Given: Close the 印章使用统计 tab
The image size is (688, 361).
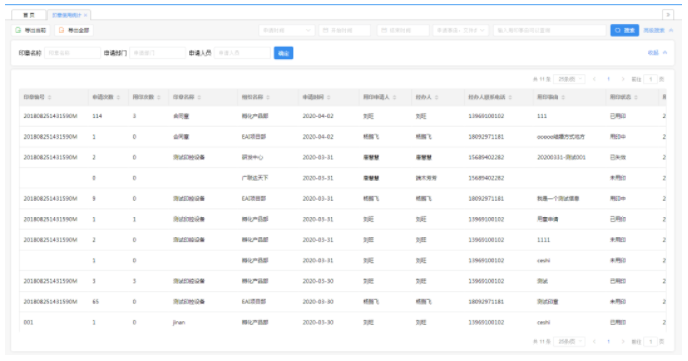Looking at the screenshot, I should click(86, 15).
